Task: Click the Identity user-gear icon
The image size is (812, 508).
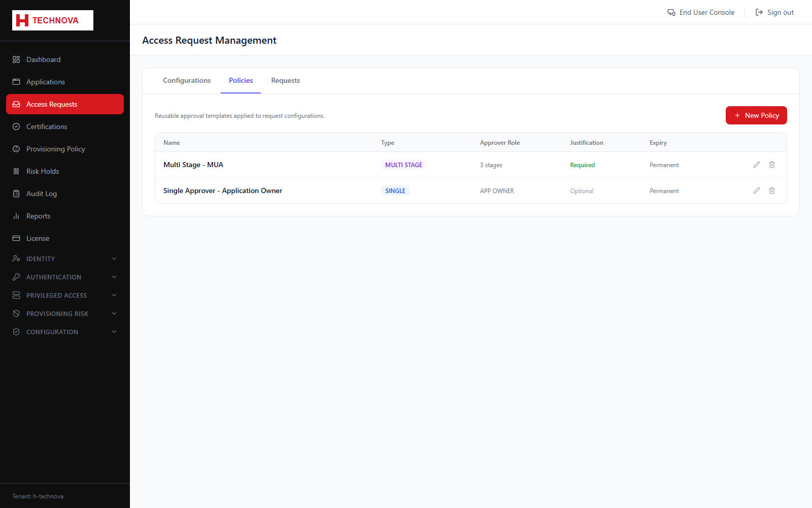Action: 16,259
